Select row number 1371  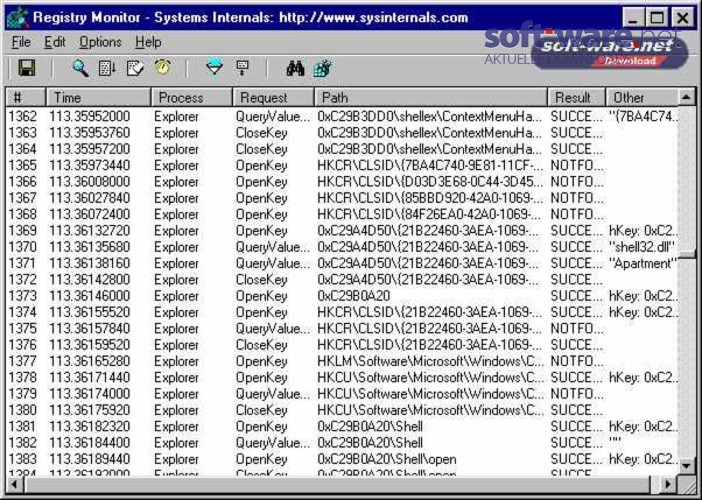[x=22, y=263]
